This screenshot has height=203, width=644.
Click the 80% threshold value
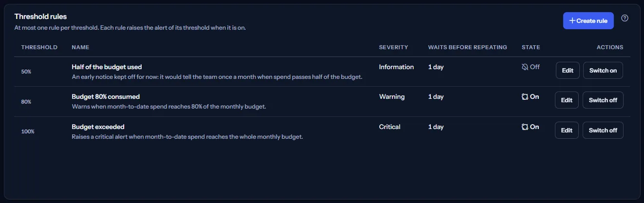(x=26, y=102)
